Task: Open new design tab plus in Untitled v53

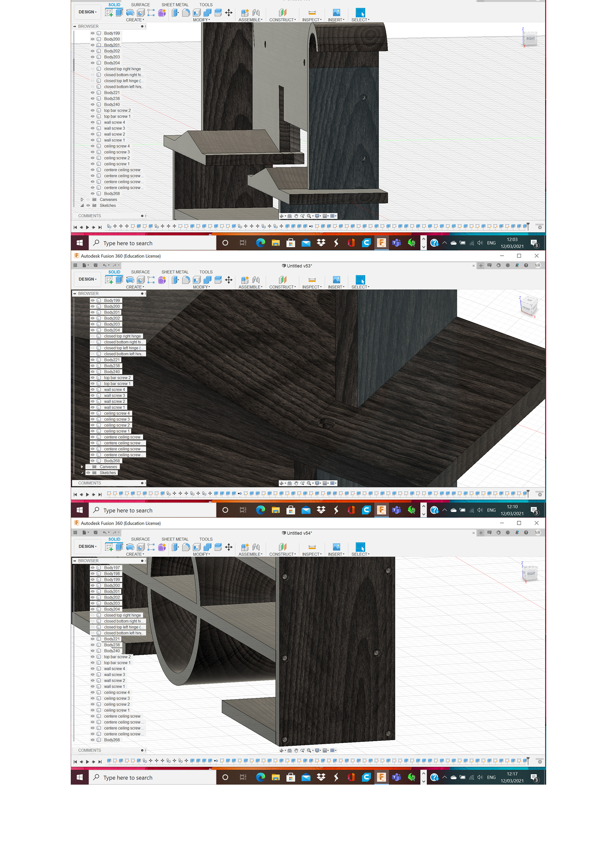Action: pos(481,266)
